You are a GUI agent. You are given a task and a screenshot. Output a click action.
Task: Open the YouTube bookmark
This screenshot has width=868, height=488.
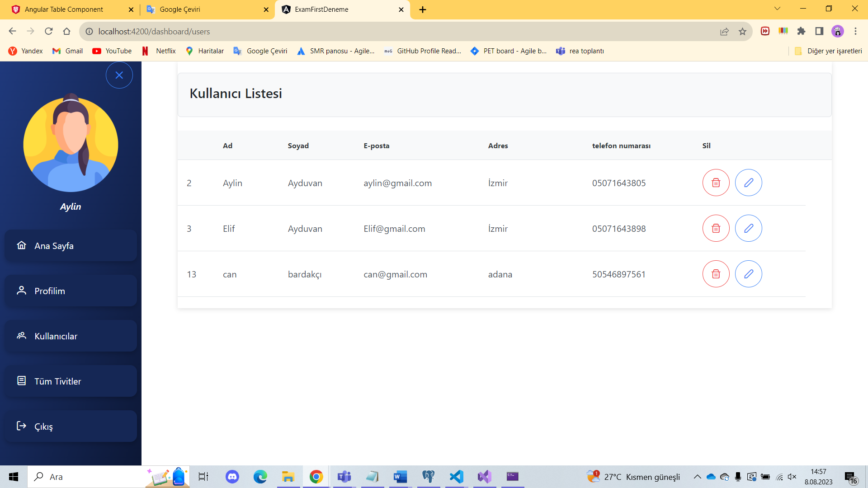click(x=112, y=51)
